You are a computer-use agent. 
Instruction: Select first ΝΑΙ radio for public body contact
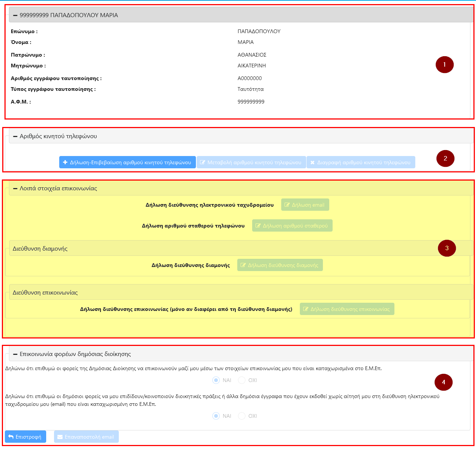pyautogui.click(x=216, y=380)
